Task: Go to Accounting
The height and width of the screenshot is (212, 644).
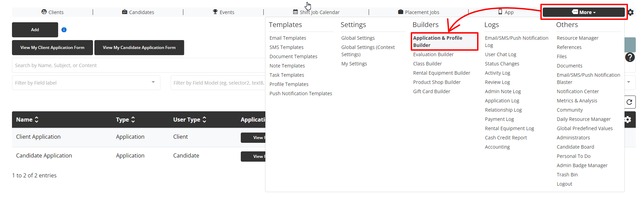Action: [497, 147]
